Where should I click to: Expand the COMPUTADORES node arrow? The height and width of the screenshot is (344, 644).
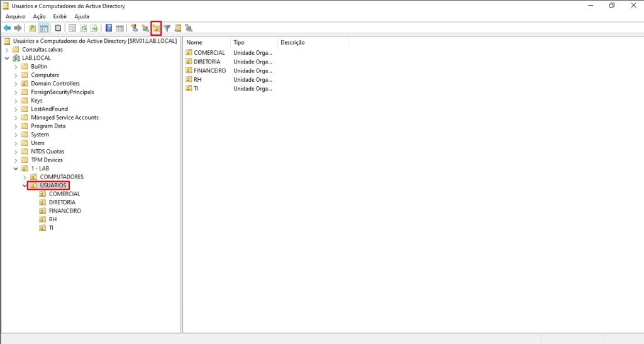coord(25,177)
